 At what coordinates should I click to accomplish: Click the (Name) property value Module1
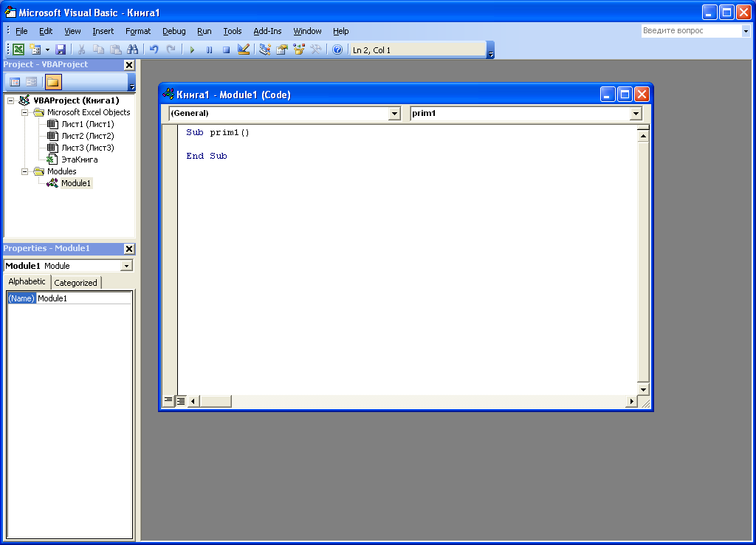point(84,298)
